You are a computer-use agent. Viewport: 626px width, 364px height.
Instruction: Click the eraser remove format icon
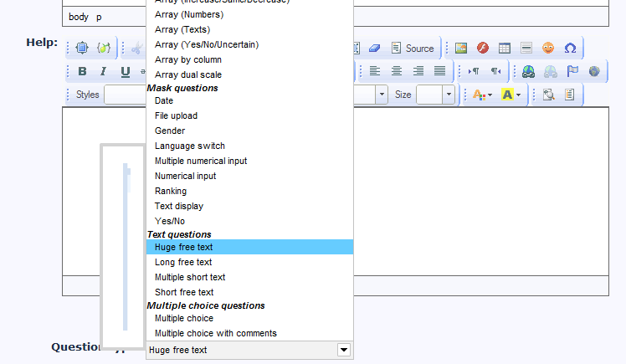(374, 48)
